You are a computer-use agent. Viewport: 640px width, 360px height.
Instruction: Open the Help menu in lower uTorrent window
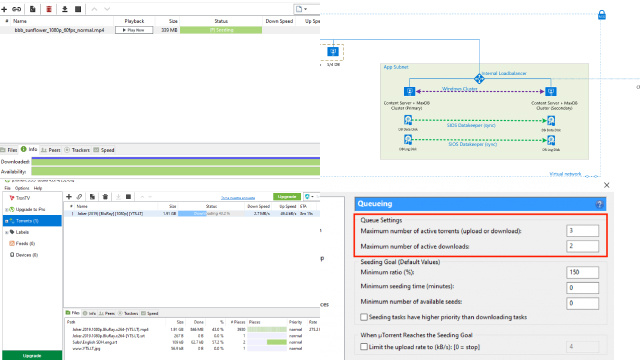[38, 188]
